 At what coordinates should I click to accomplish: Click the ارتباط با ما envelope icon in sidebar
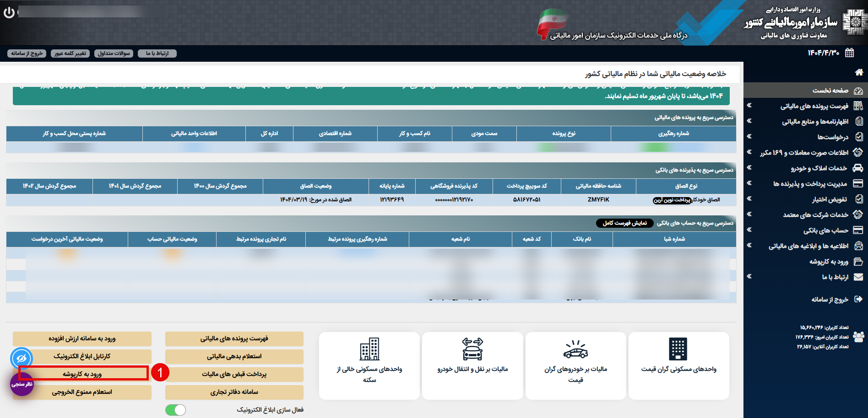[x=858, y=277]
